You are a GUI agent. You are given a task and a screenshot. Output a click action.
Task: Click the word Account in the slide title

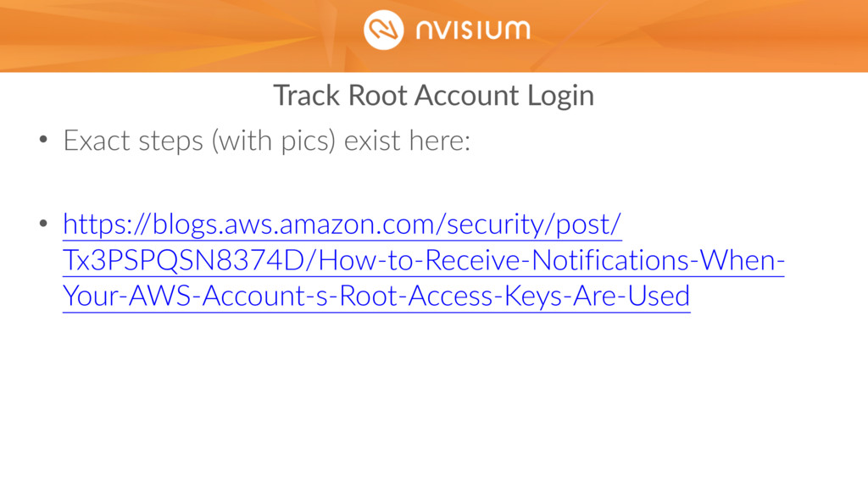click(467, 96)
